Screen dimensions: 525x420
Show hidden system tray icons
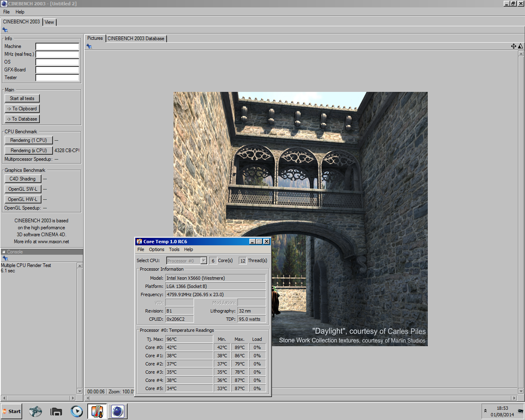pos(485,411)
